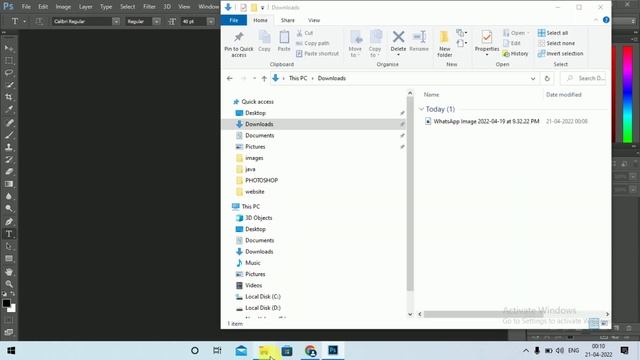Select the Eraser tool
640x360 pixels.
pos(9,172)
